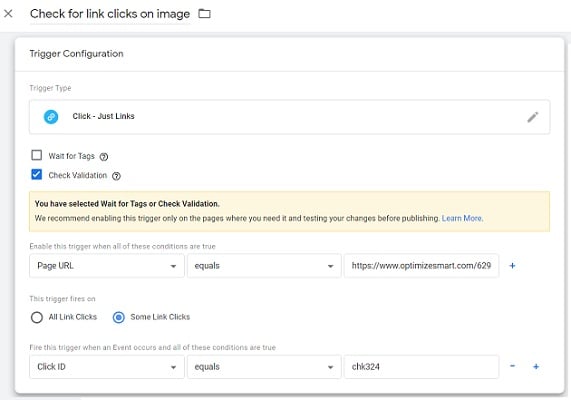Open the Page URL variable dropdown
The image size is (571, 400).
(107, 266)
